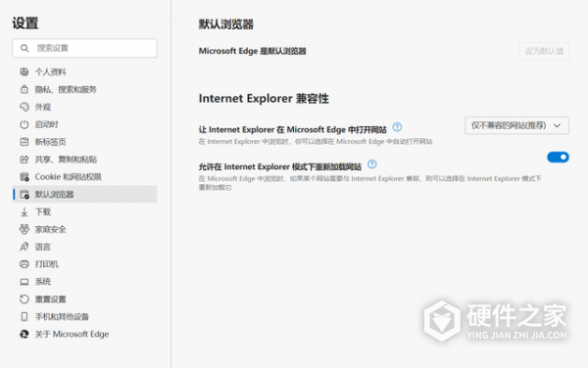
Task: Click the Cookie 和网站权限 icon
Action: click(24, 177)
